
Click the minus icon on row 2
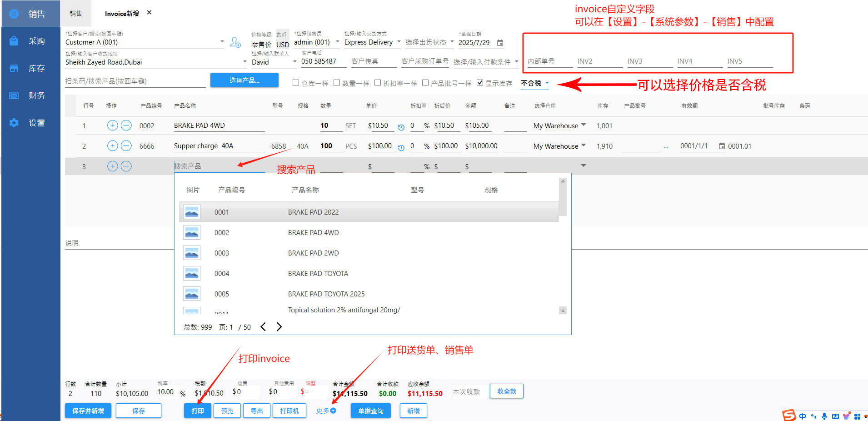tap(126, 146)
